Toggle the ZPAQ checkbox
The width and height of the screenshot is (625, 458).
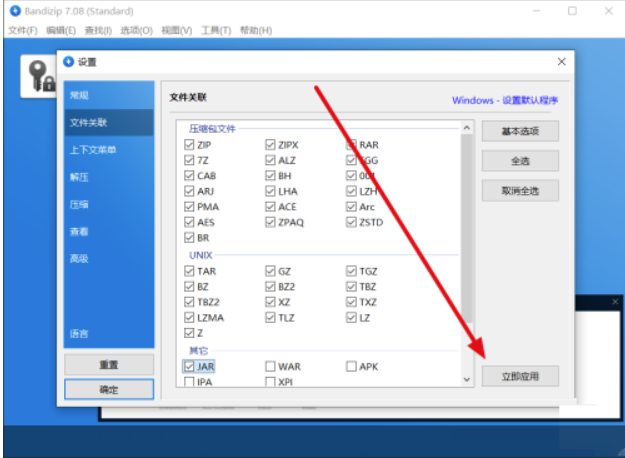pyautogui.click(x=270, y=222)
